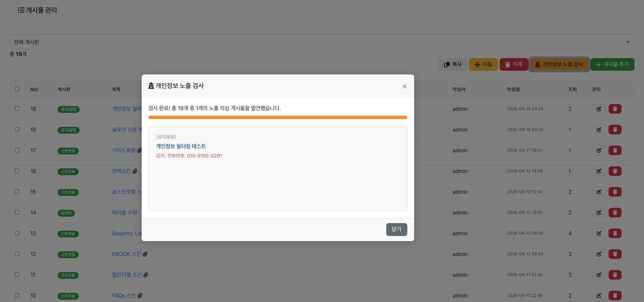Click date 2026-04-11 23:35 cell
644x302 pixels.
click(524, 275)
